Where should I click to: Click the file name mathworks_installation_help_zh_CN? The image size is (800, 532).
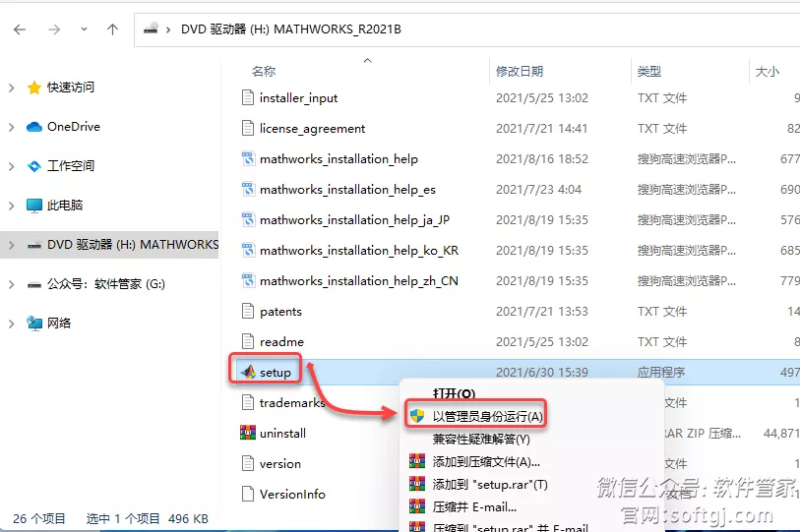coord(359,281)
